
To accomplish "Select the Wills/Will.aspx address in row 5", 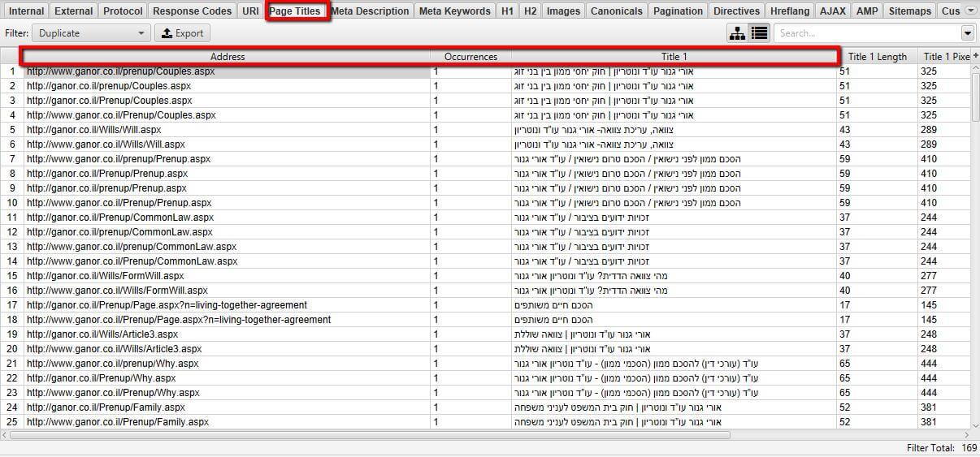I will [93, 130].
